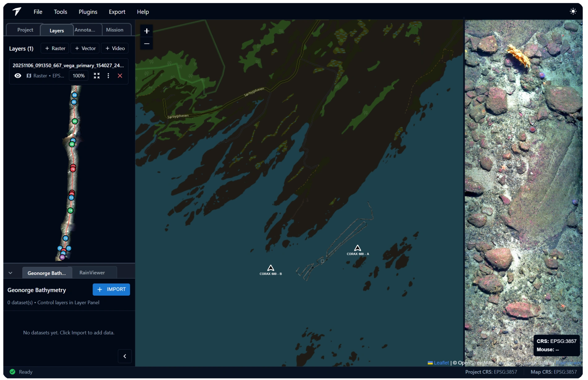Switch to the Mission tab
The width and height of the screenshot is (588, 380).
click(x=115, y=30)
